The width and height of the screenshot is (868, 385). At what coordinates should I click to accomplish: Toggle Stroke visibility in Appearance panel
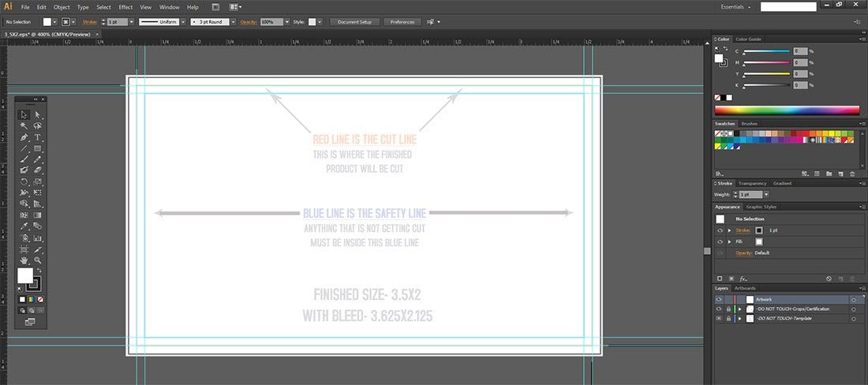pos(720,230)
